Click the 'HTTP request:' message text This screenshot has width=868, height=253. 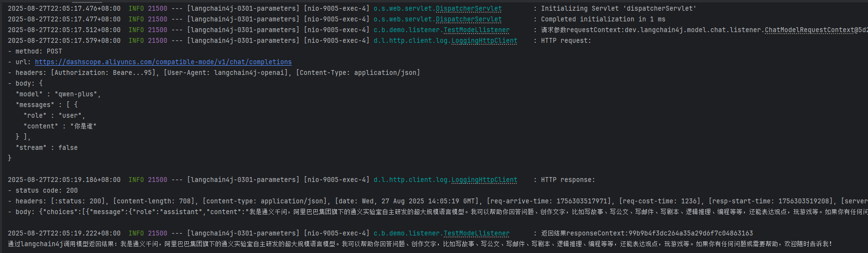pos(566,40)
